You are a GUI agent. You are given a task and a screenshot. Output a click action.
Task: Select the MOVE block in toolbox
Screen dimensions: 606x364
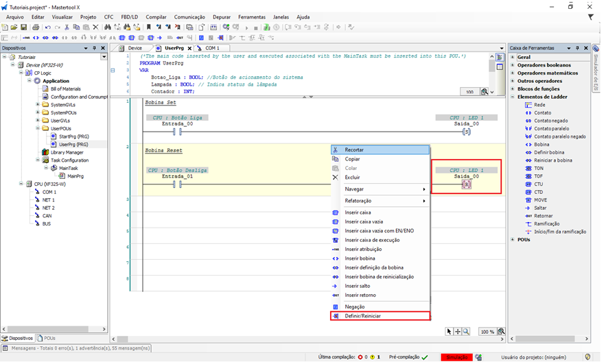[540, 199]
